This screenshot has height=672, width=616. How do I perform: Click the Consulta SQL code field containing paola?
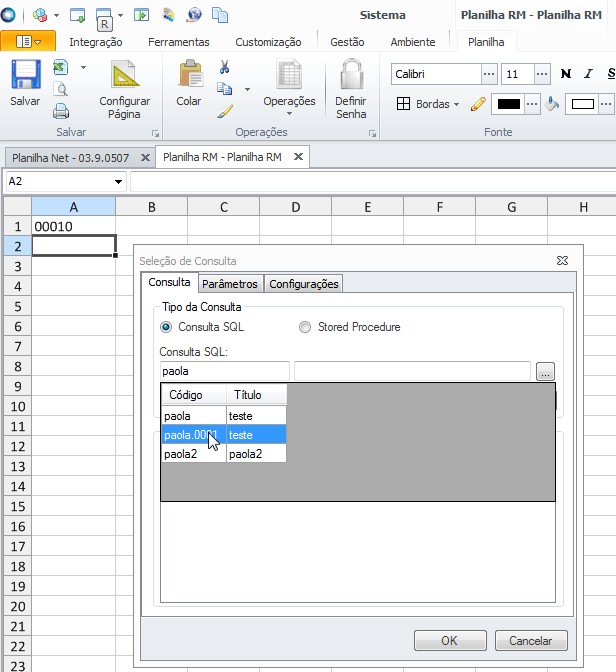[225, 371]
